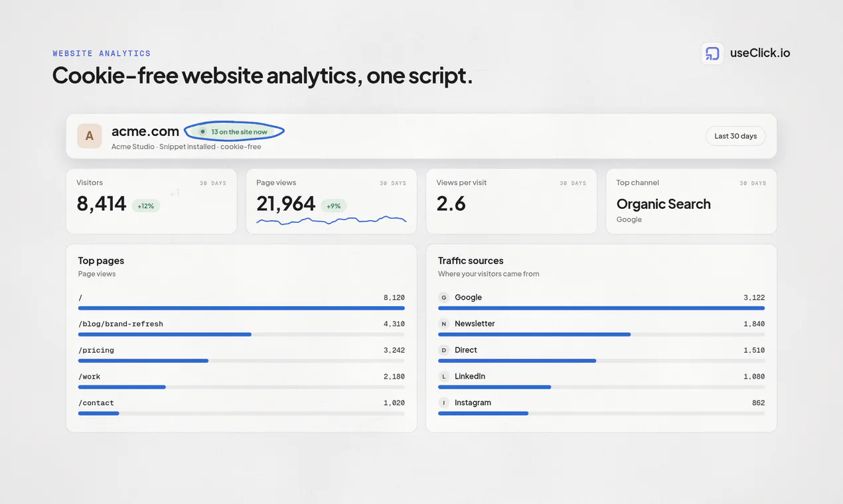843x504 pixels.
Task: Click the "Newsletter" traffic source label
Action: tap(475, 324)
